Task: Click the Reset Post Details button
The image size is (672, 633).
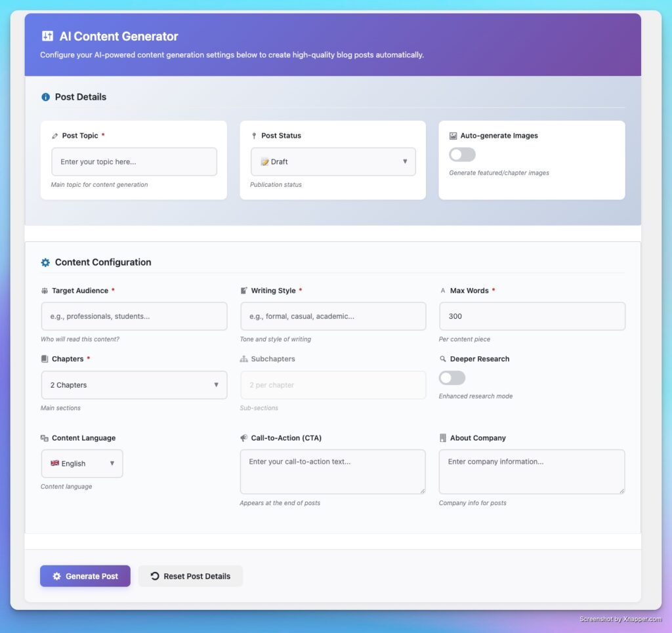Action: (190, 576)
